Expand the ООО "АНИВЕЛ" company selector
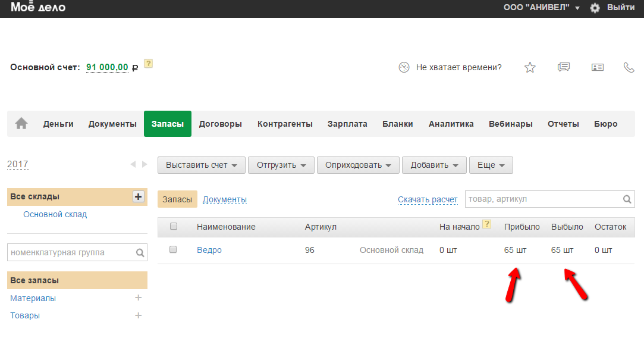Screen dimensions: 644x338 pyautogui.click(x=541, y=8)
